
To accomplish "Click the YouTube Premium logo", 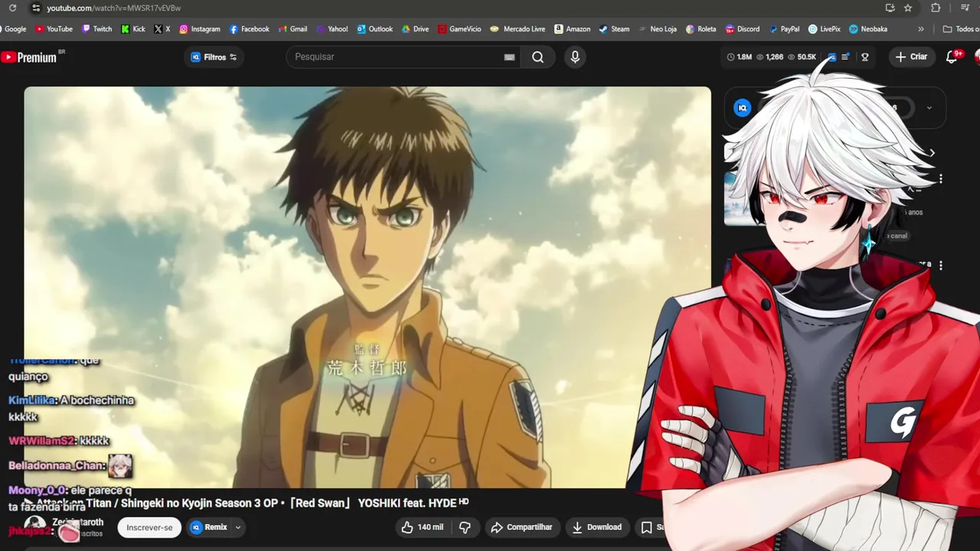I will [x=28, y=57].
